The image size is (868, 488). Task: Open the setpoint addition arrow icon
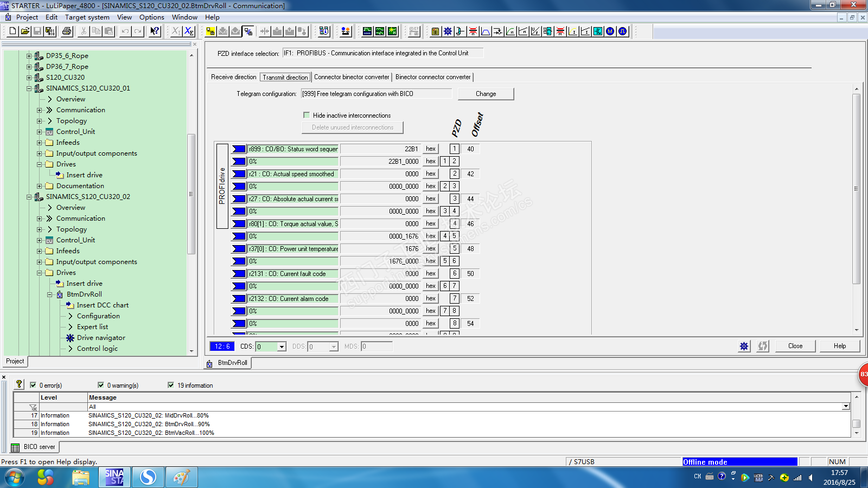click(498, 31)
